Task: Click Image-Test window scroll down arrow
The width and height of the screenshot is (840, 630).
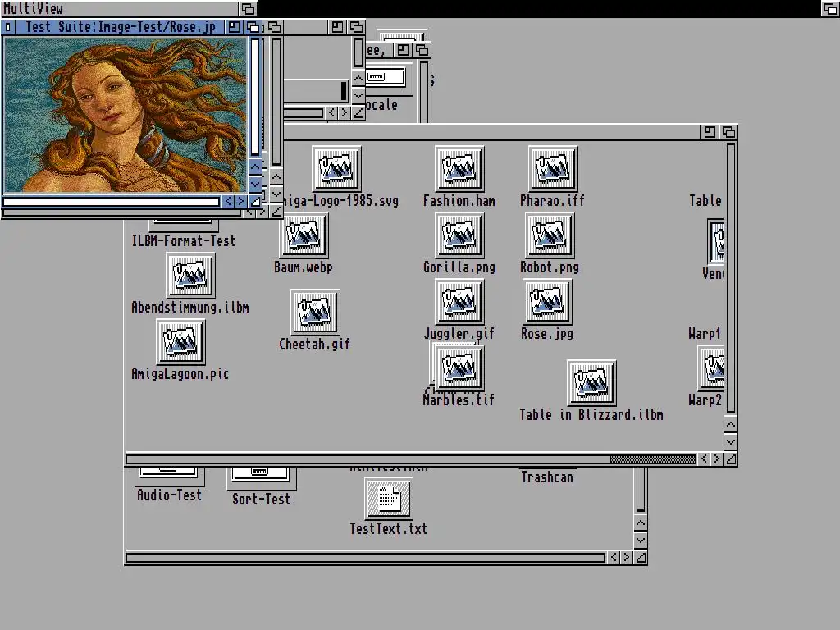Action: pos(731,442)
